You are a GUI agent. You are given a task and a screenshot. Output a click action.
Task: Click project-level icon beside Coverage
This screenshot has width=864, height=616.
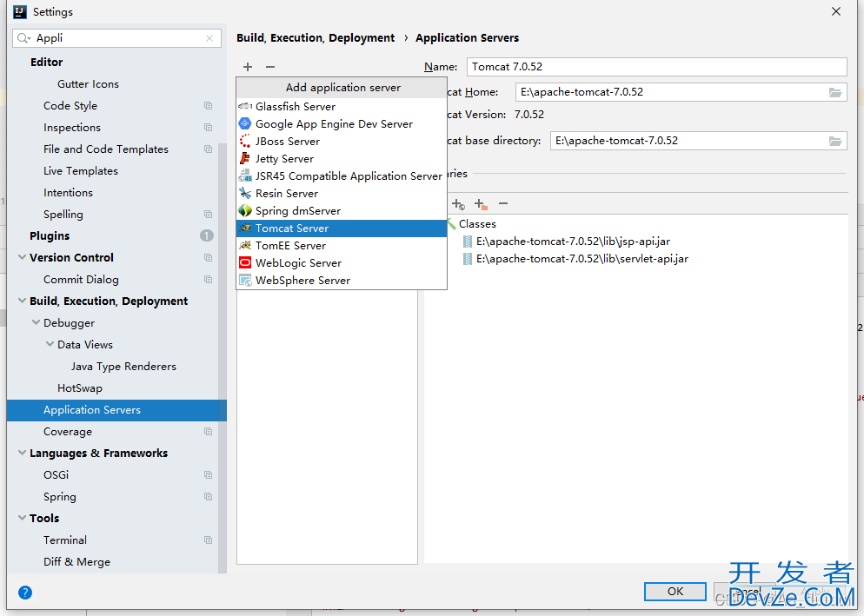coord(209,432)
